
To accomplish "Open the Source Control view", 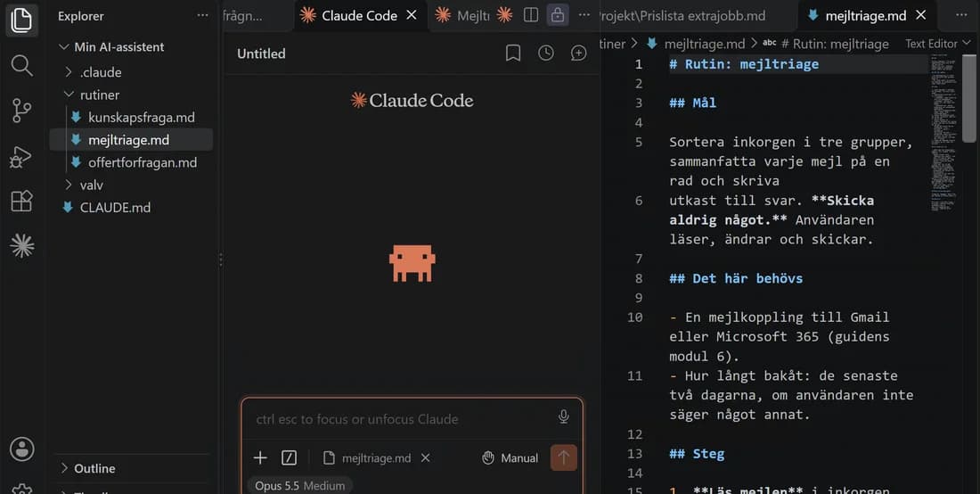I will click(x=22, y=111).
